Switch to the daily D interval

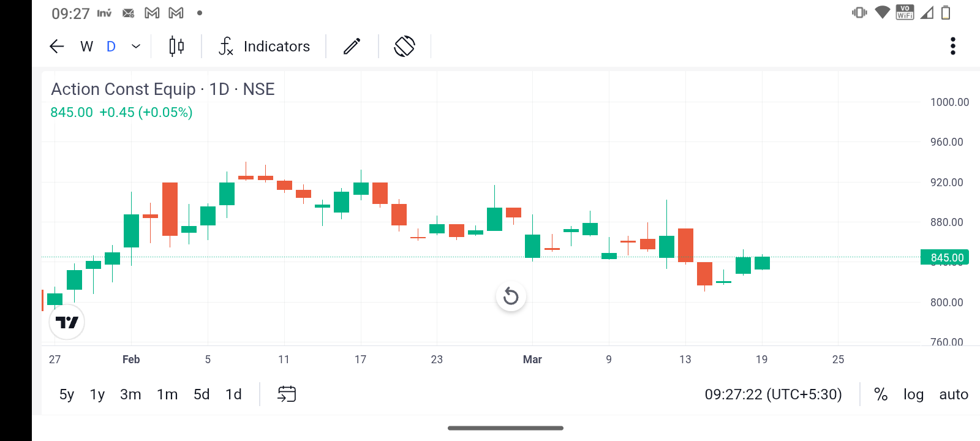(111, 47)
